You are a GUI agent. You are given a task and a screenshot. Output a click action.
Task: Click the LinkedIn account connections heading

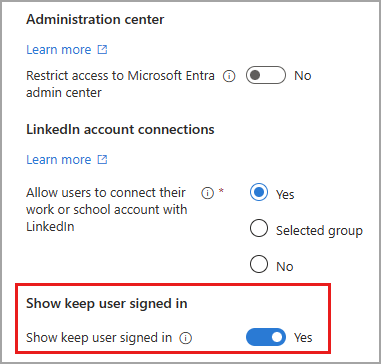pos(120,130)
